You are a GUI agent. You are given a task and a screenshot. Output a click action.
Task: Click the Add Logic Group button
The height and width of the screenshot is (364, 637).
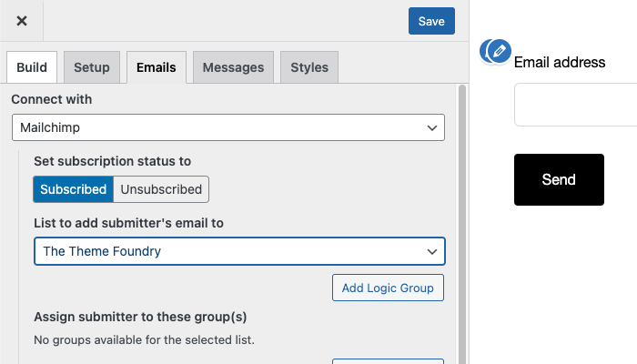(x=388, y=288)
